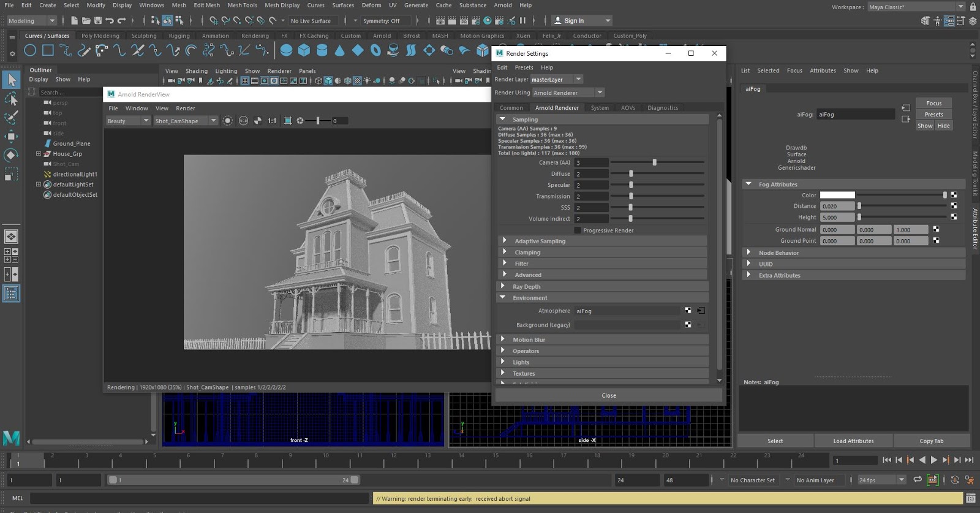Click the fog Distance slider
This screenshot has height=513, width=980.
(902, 206)
